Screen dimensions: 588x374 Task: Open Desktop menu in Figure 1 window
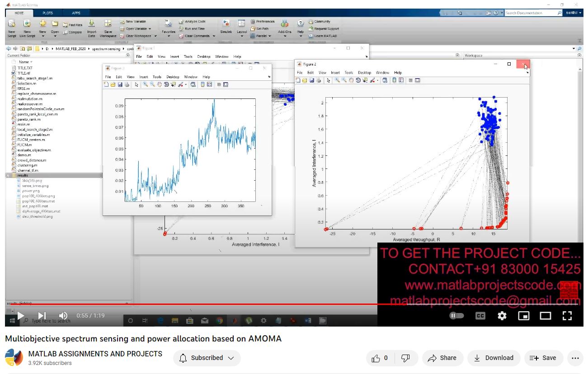pyautogui.click(x=204, y=57)
